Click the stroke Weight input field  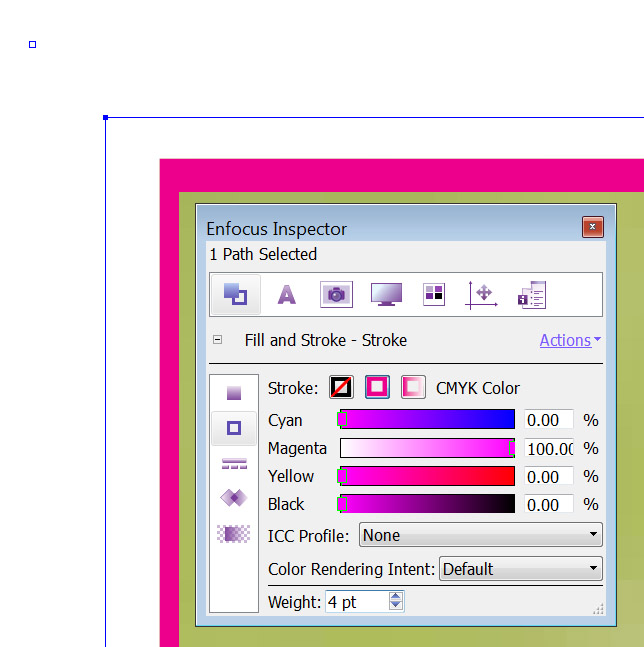[357, 602]
